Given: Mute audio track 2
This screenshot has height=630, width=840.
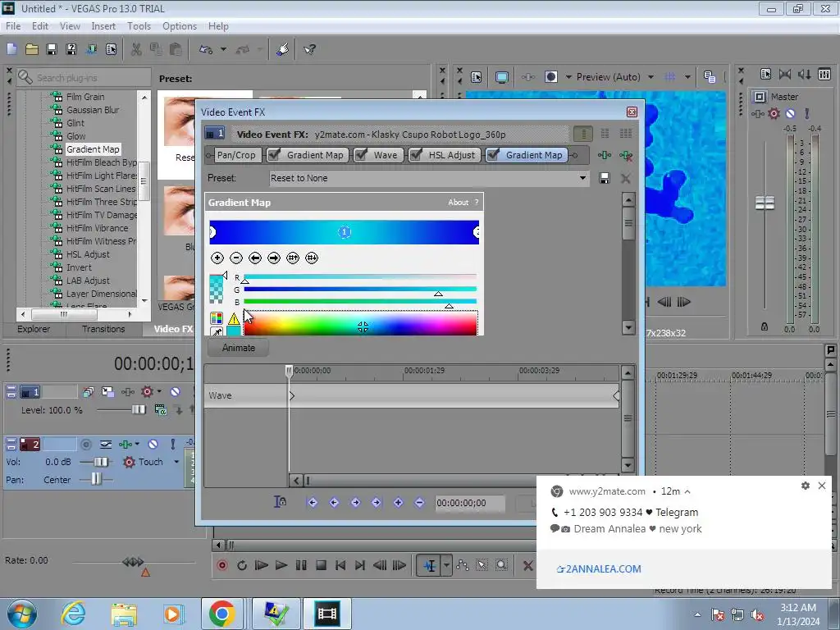Looking at the screenshot, I should tap(153, 444).
